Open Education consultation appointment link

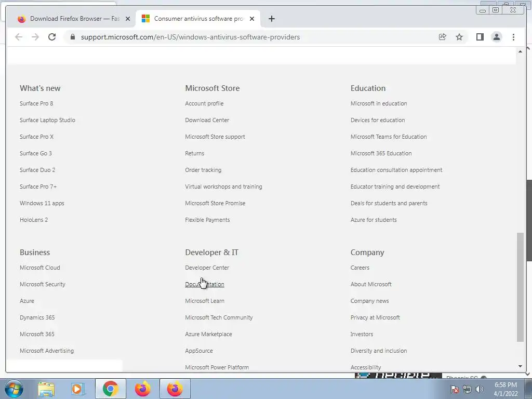pos(396,170)
